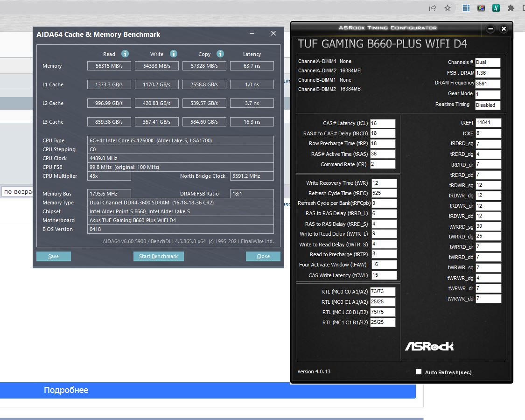Click the Row Precharge Time (tRP) field
This screenshot has width=525, height=420.
383,143
